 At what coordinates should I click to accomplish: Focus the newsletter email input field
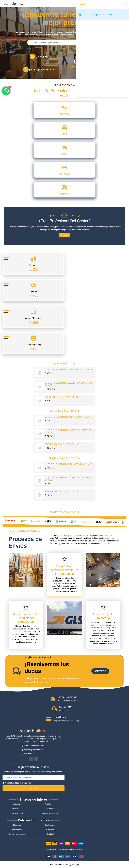[x=34, y=777]
